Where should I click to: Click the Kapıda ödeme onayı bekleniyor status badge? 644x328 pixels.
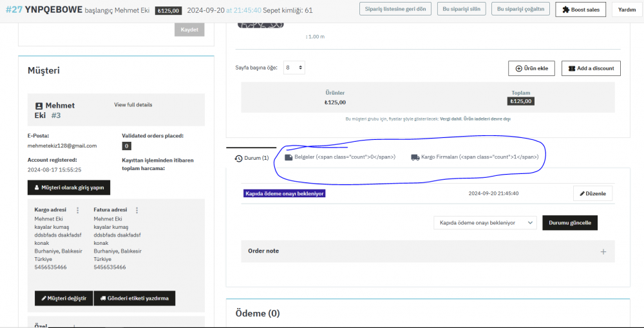(x=284, y=193)
